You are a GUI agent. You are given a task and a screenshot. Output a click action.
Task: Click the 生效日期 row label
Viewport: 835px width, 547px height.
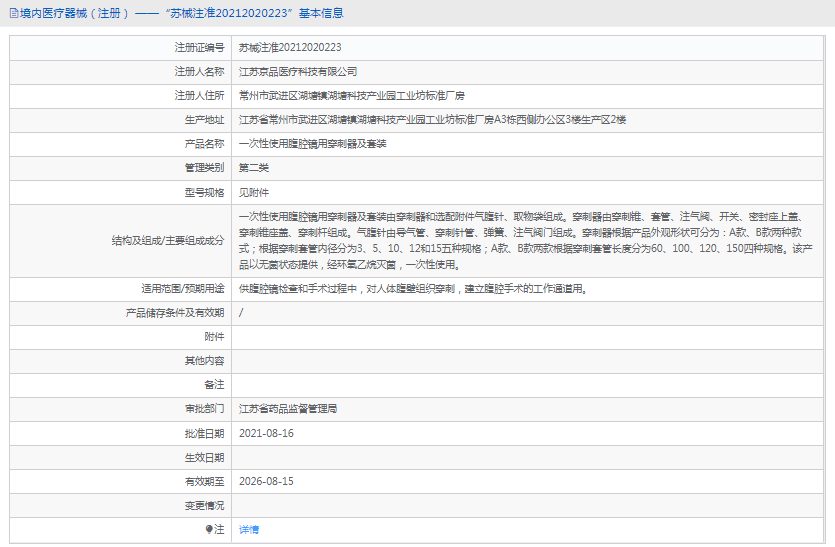coord(204,458)
